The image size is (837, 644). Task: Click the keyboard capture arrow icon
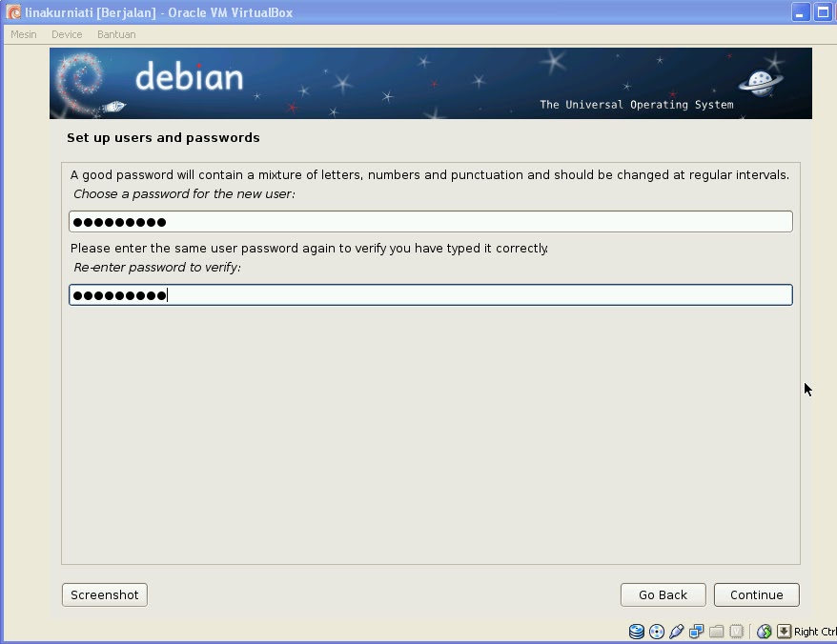click(x=784, y=632)
